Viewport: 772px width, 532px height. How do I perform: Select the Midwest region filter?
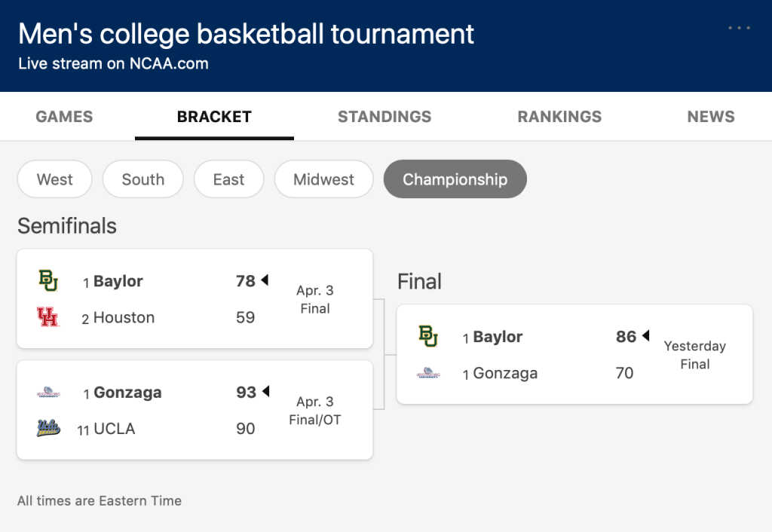(323, 179)
